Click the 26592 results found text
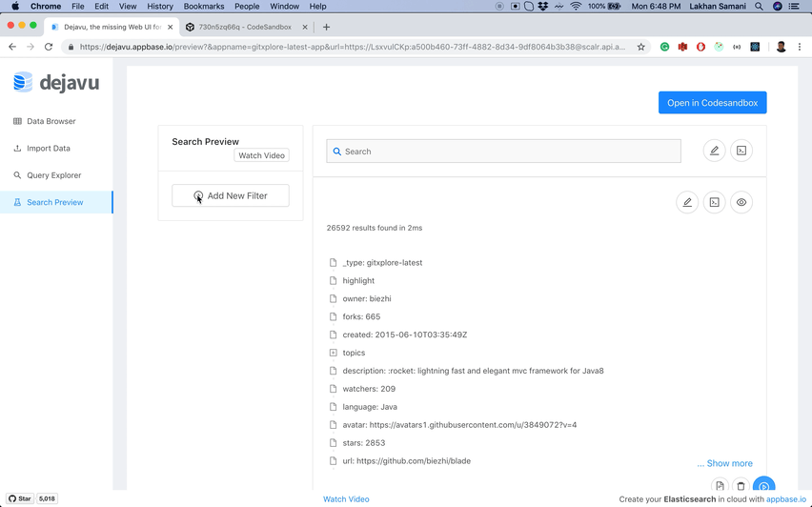This screenshot has width=812, height=507. pyautogui.click(x=374, y=228)
